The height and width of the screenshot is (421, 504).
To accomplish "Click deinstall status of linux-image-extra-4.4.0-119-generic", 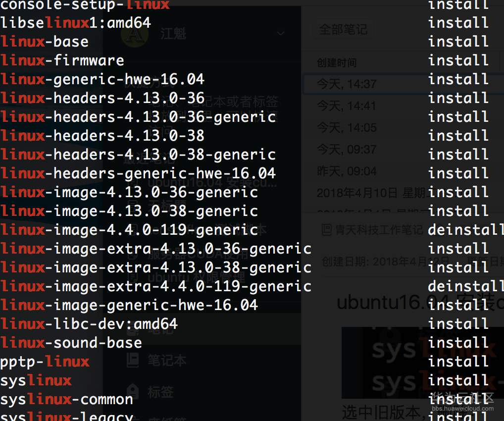I will 465,286.
